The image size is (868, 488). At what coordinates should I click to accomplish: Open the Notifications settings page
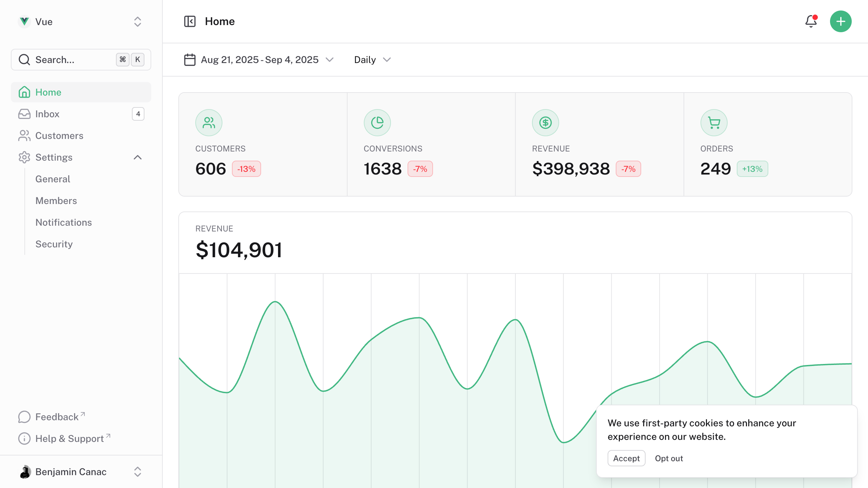click(63, 222)
